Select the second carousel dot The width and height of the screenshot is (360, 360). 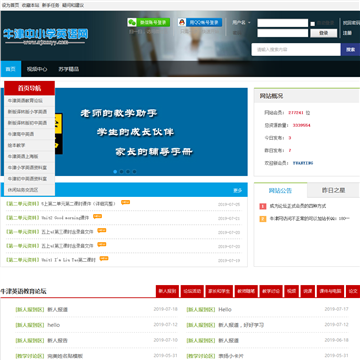click(x=122, y=172)
